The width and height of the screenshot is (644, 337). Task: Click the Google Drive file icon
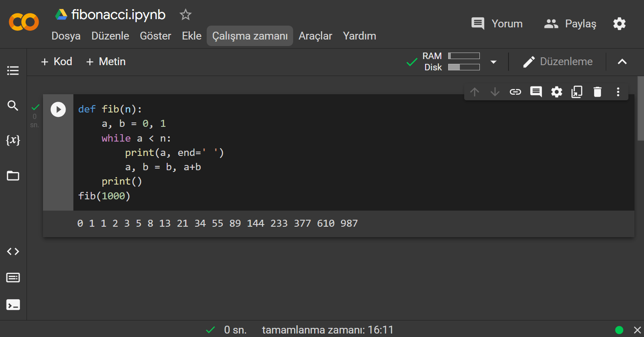coord(61,15)
